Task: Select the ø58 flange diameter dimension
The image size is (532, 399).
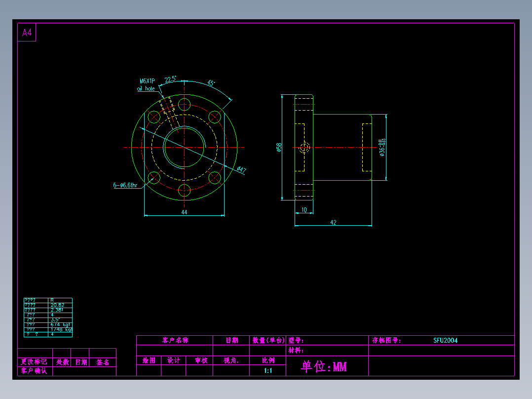Action: [x=279, y=147]
